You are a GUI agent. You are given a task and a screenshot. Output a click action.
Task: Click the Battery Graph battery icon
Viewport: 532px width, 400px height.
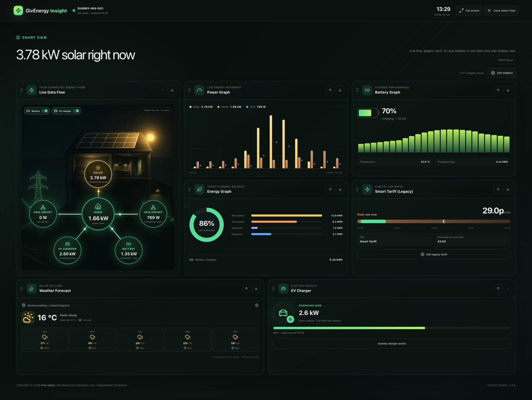click(x=367, y=90)
